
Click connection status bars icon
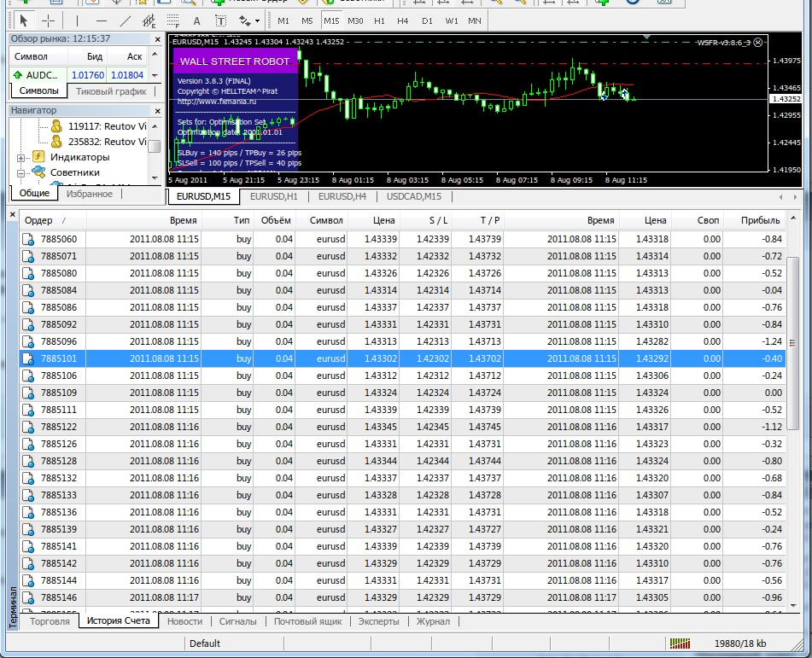coord(680,643)
